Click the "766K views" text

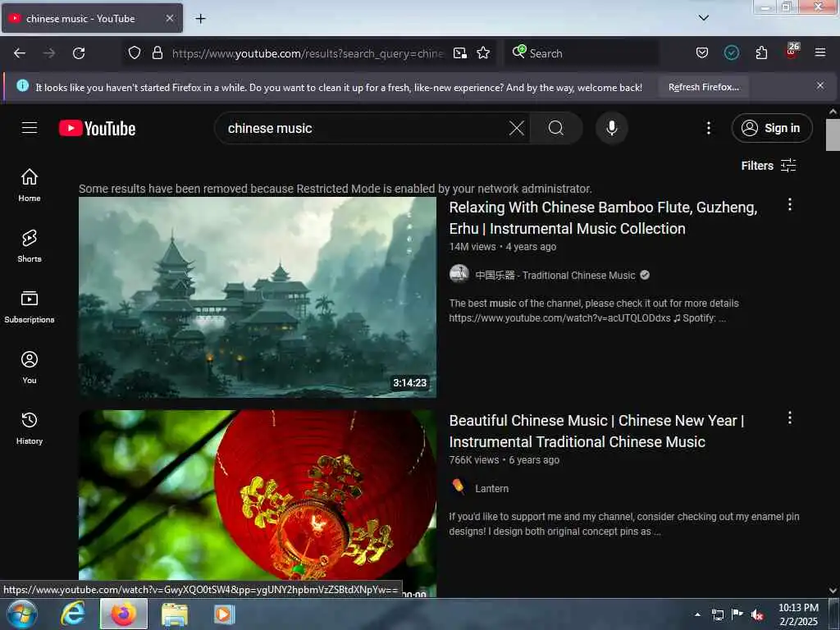coord(473,460)
